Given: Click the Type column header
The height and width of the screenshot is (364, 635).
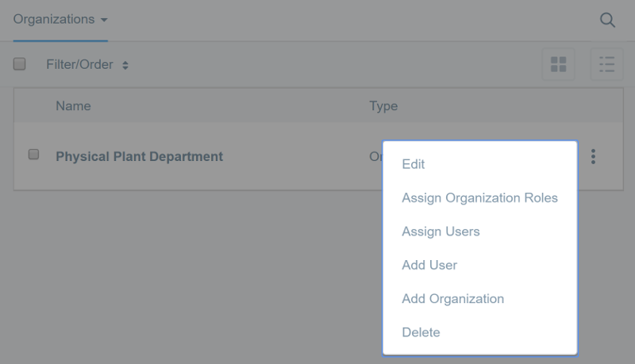Looking at the screenshot, I should pos(383,106).
